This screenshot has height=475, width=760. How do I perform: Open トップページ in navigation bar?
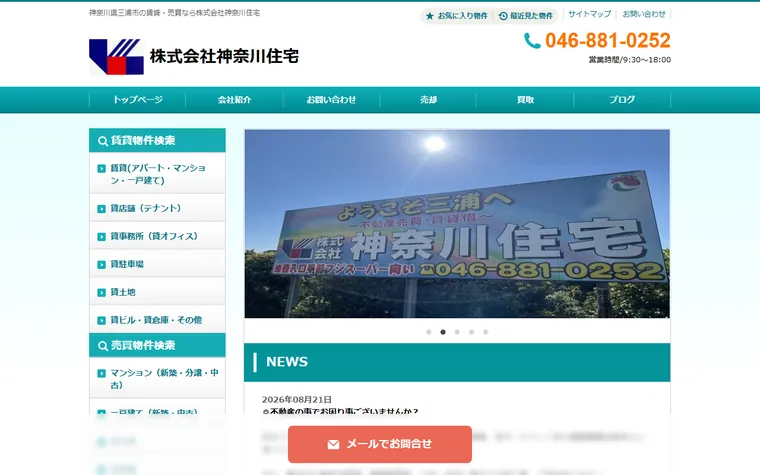click(138, 100)
